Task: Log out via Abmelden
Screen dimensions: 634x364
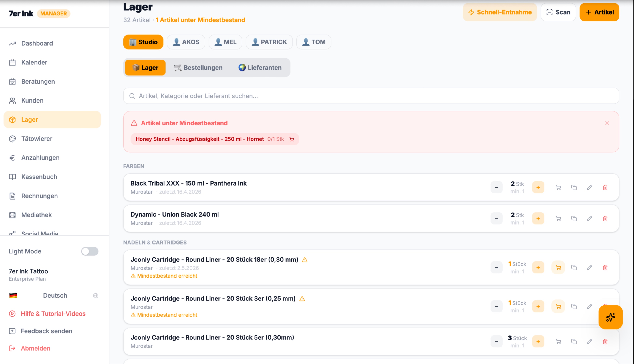Action: 29,349
